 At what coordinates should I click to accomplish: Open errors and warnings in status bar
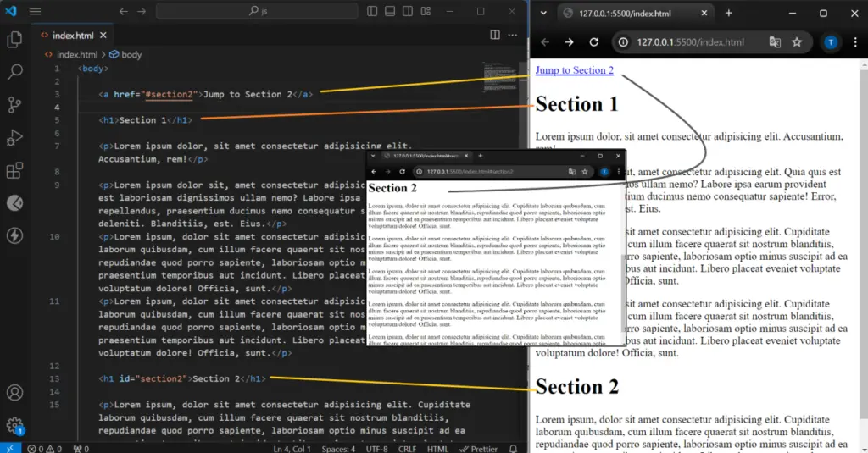45,449
